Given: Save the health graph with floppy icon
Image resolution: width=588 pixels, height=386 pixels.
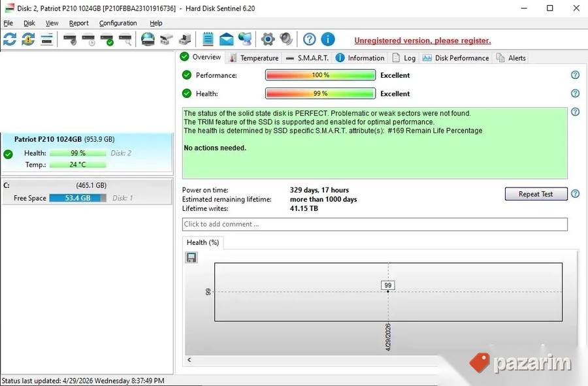Looking at the screenshot, I should pyautogui.click(x=191, y=257).
